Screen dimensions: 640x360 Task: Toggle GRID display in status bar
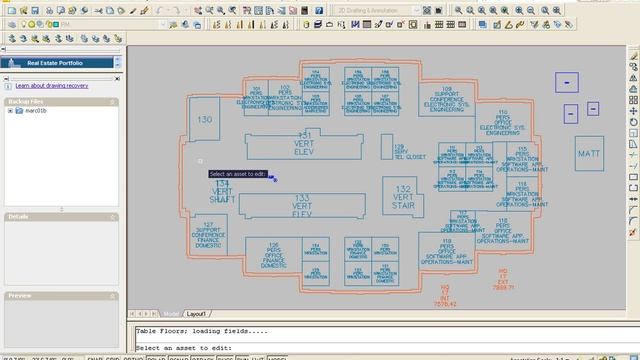click(112, 358)
